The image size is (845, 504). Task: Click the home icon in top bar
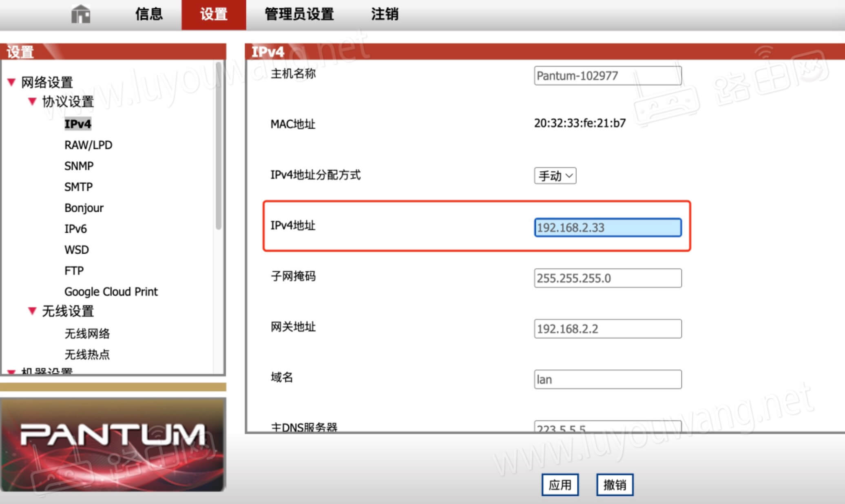81,15
